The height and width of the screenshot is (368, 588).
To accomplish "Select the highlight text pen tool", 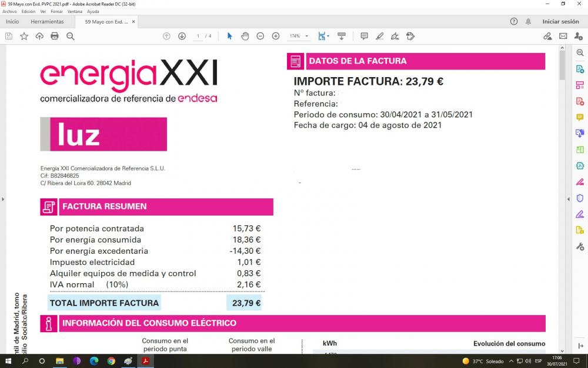I will (x=379, y=36).
